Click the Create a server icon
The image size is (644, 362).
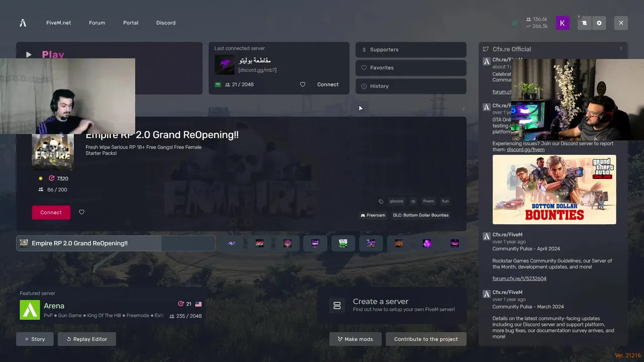click(337, 305)
